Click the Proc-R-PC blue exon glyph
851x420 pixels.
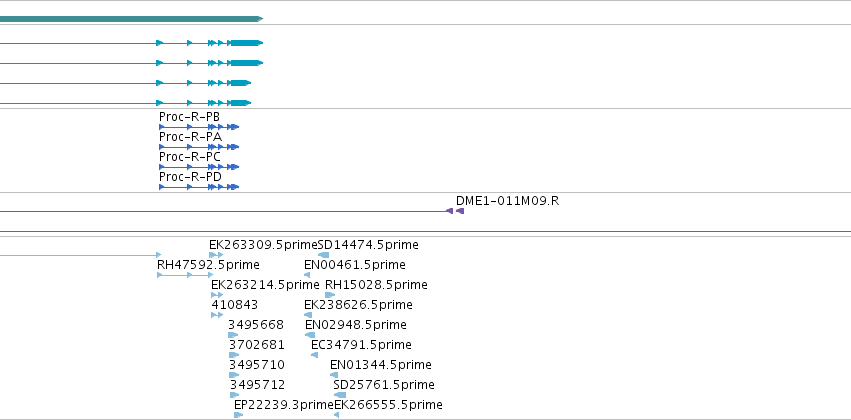(199, 167)
